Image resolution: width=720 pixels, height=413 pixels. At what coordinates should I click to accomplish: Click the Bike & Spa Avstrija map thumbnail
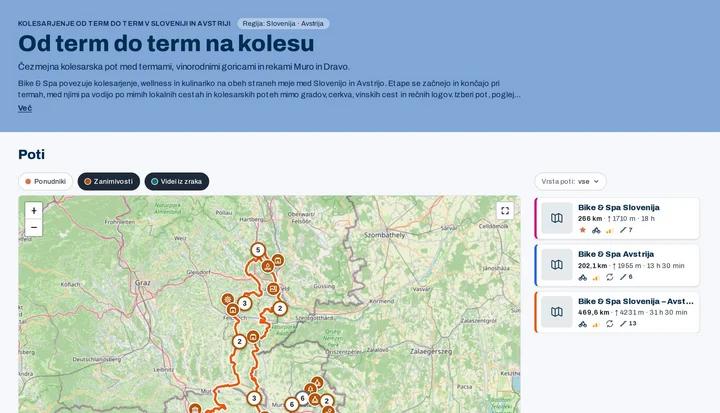click(x=557, y=265)
